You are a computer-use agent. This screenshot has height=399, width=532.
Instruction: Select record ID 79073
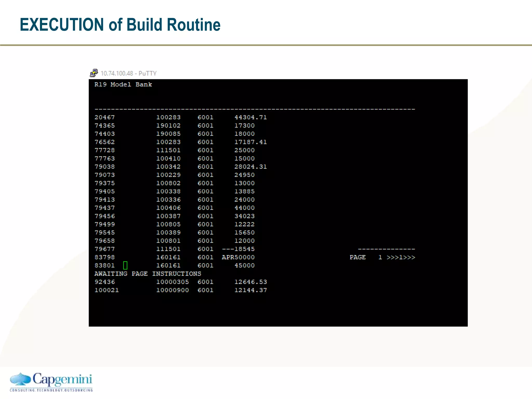(105, 175)
